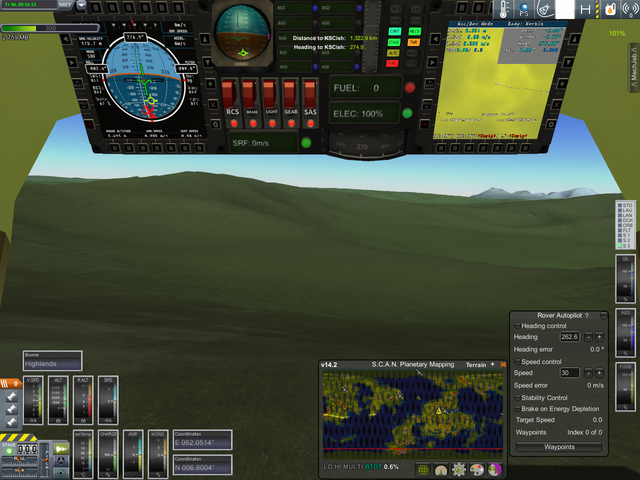Expand SCAN map with plus button

pyautogui.click(x=492, y=364)
